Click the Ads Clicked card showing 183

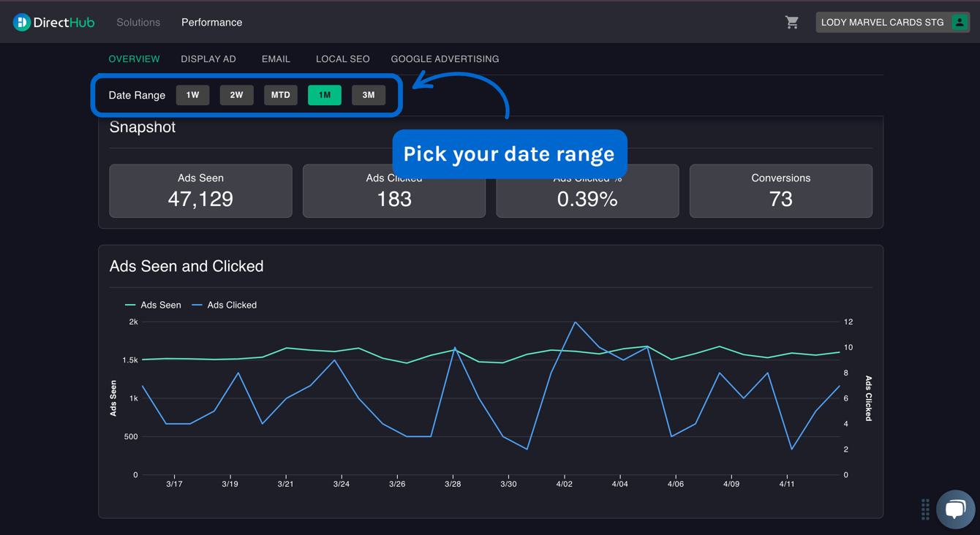coord(394,191)
